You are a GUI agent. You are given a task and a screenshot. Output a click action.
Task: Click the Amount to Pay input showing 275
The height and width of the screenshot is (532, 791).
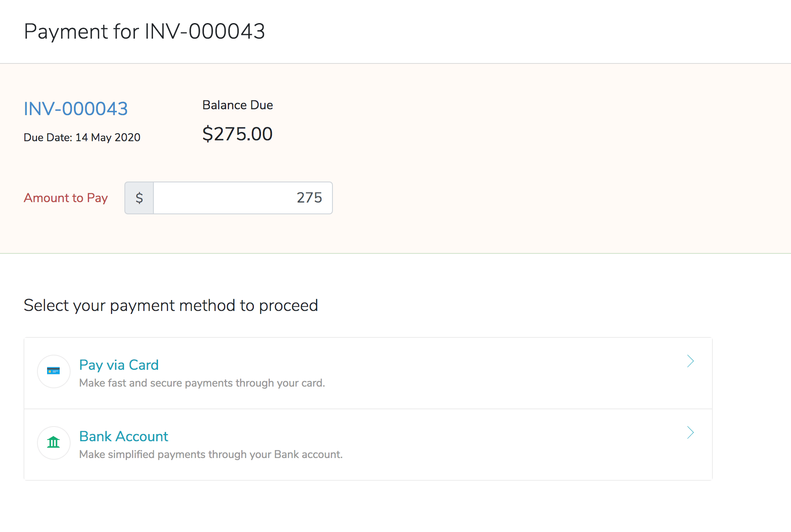tap(243, 198)
